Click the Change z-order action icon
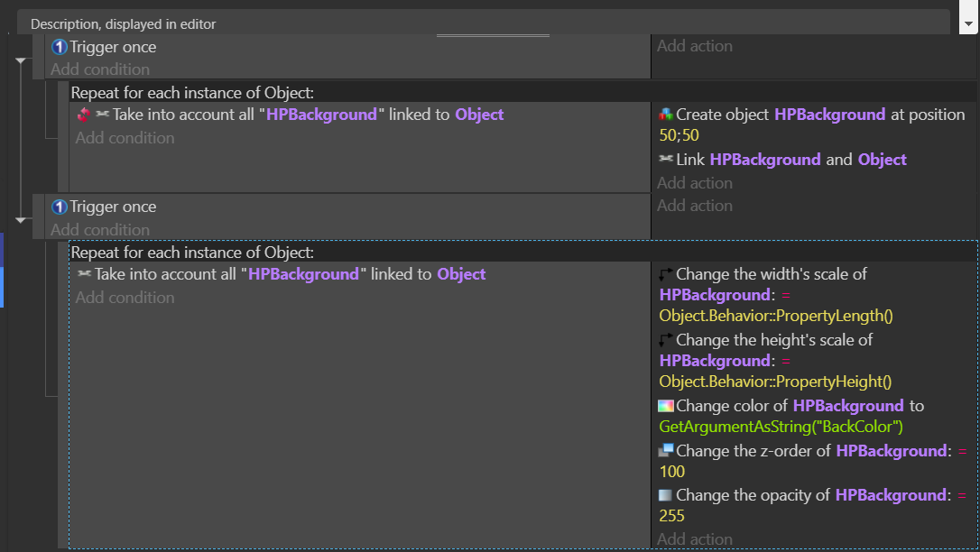This screenshot has width=980, height=552. [x=666, y=450]
